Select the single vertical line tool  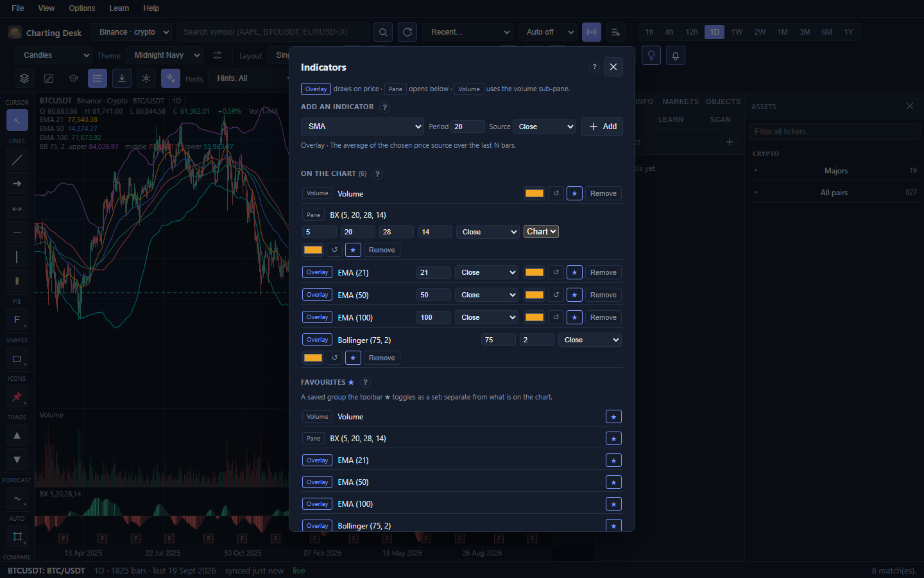pyautogui.click(x=17, y=257)
